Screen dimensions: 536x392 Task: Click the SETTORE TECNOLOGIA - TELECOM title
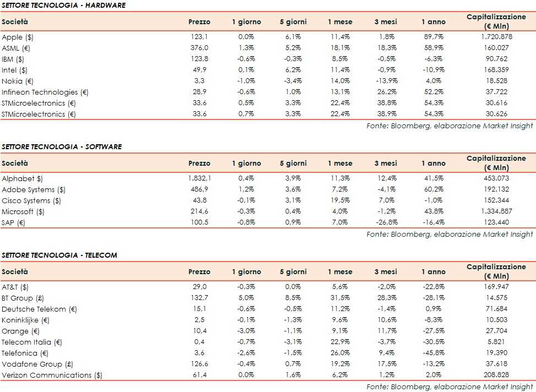click(59, 255)
